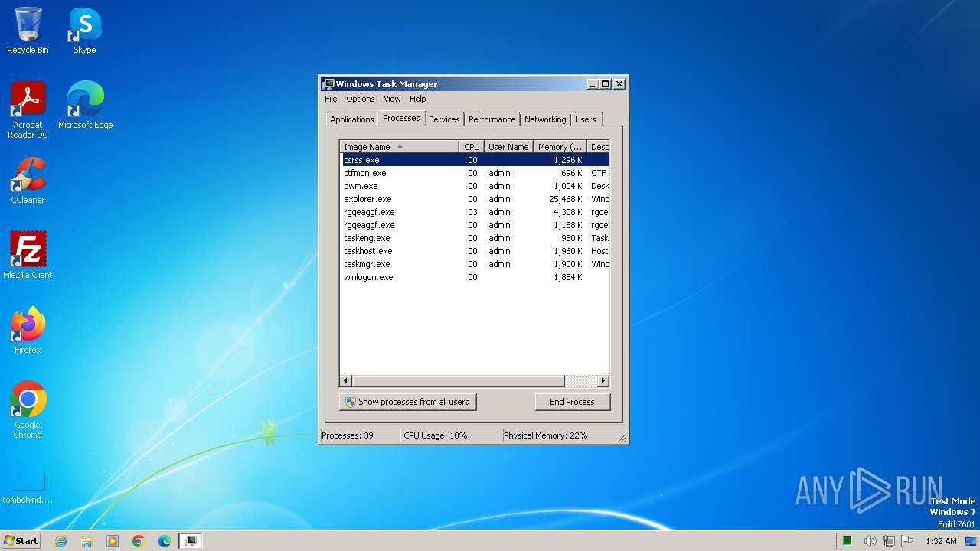Select the dwm.exe process
Screen dimensions: 980x551
coord(475,186)
